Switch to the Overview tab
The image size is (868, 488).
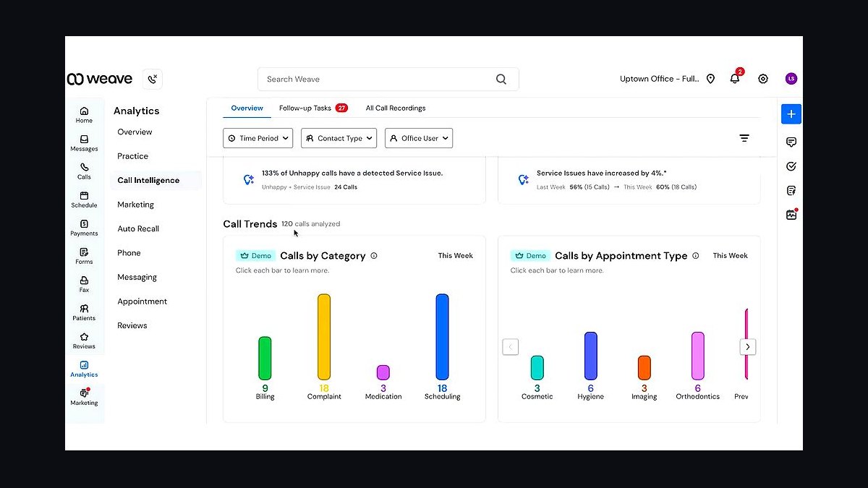[x=247, y=108]
